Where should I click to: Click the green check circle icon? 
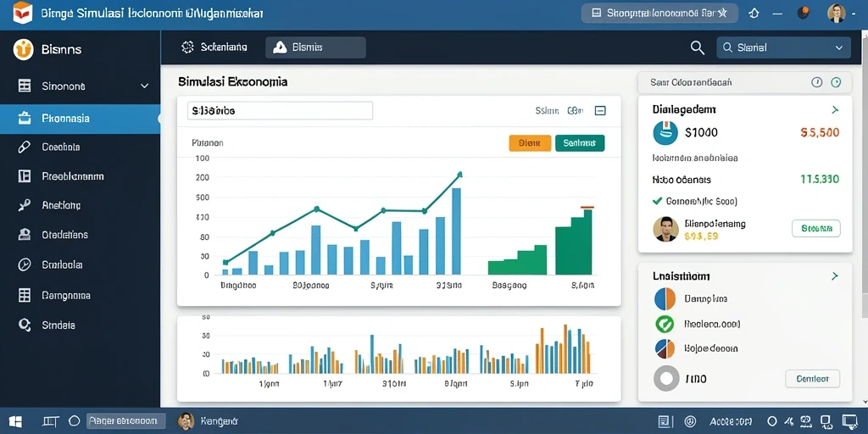pos(665,324)
